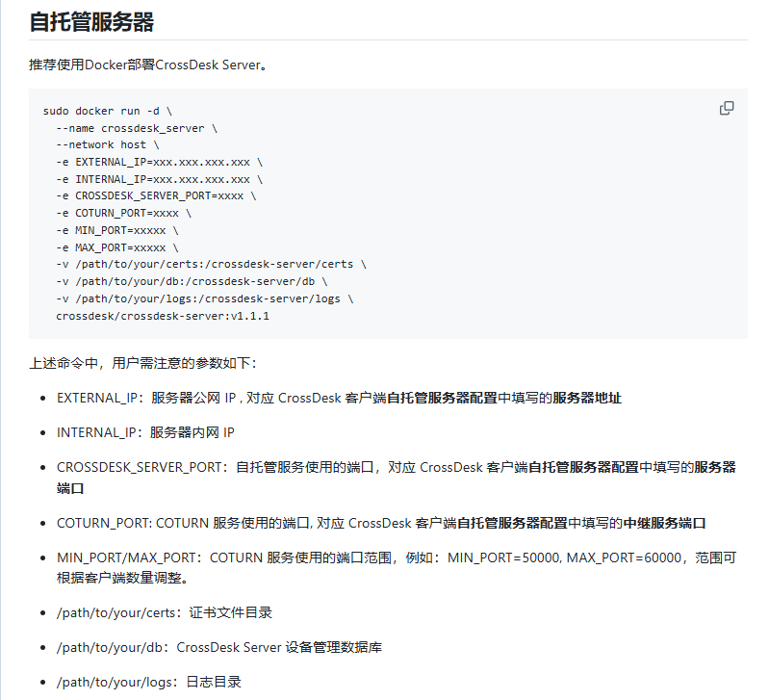Click the bold 中继服务端口 text

click(664, 524)
